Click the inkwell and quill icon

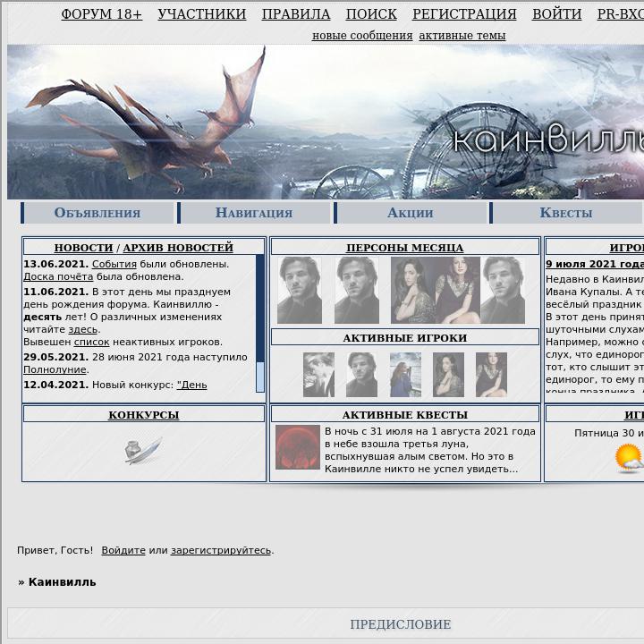point(143,451)
